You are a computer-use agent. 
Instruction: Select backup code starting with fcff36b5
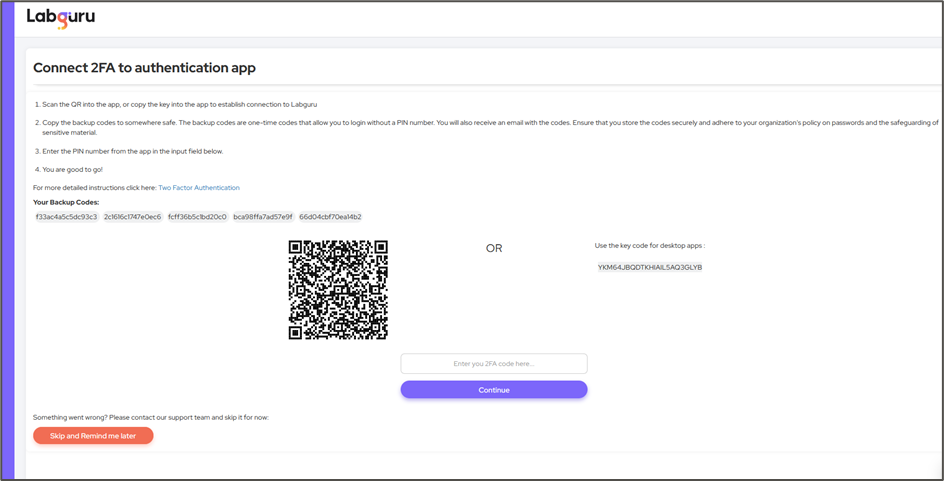[197, 217]
